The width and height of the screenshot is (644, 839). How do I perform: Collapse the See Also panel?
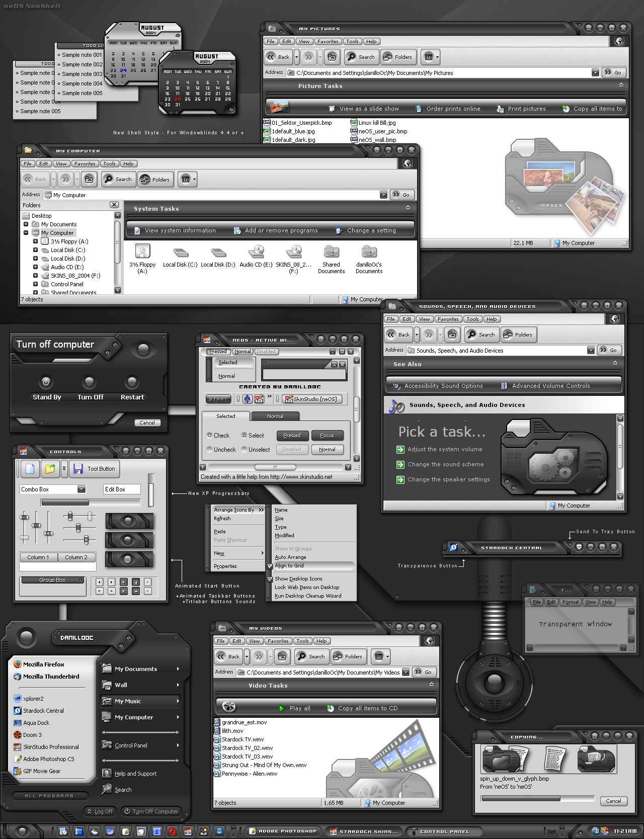point(615,363)
